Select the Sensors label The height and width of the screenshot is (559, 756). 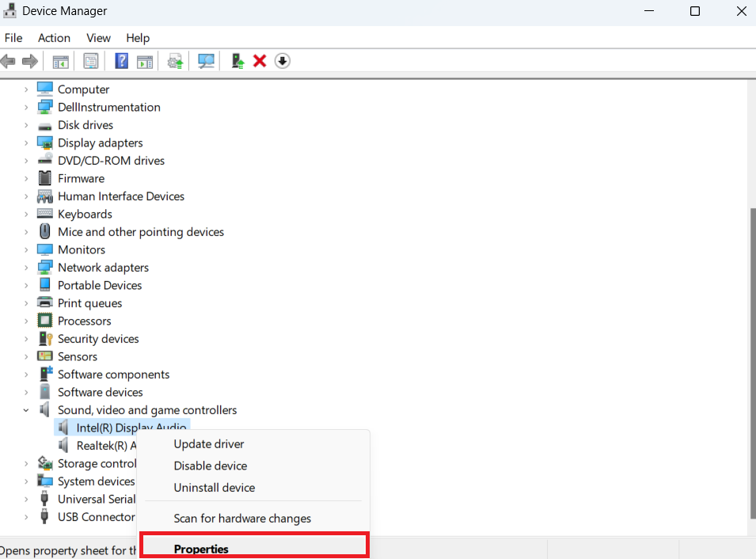tap(78, 356)
